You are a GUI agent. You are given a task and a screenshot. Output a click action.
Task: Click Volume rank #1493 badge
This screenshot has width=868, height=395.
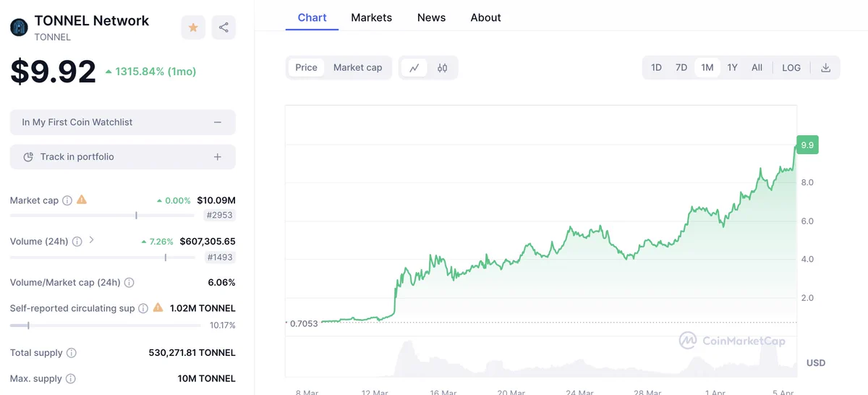(220, 257)
